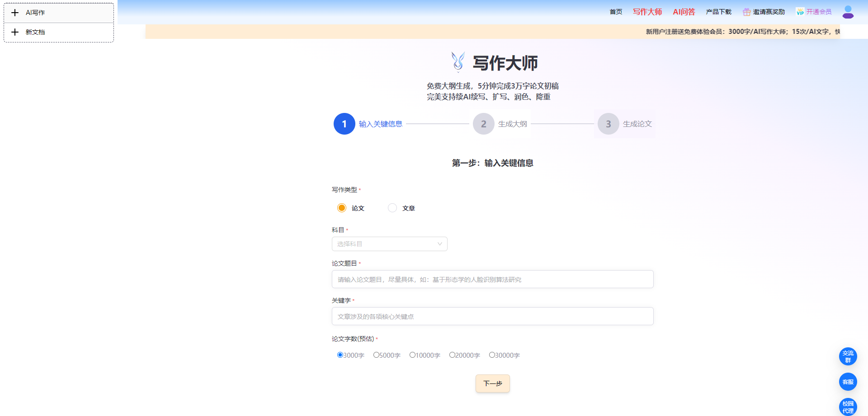Screen dimensions: 868x416
Task: Go to 首页 in top navigation
Action: 616,12
